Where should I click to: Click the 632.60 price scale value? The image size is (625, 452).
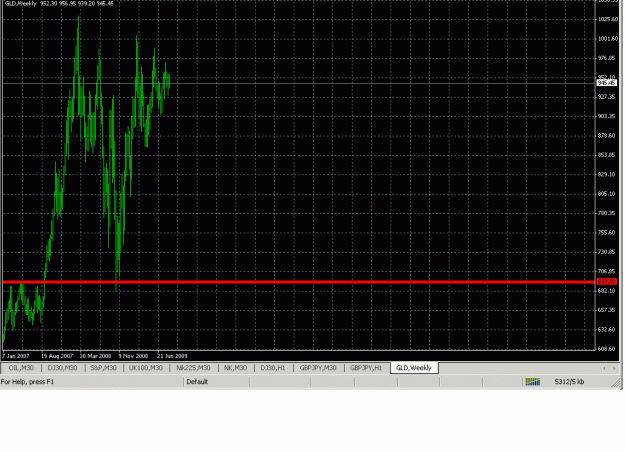pyautogui.click(x=607, y=330)
